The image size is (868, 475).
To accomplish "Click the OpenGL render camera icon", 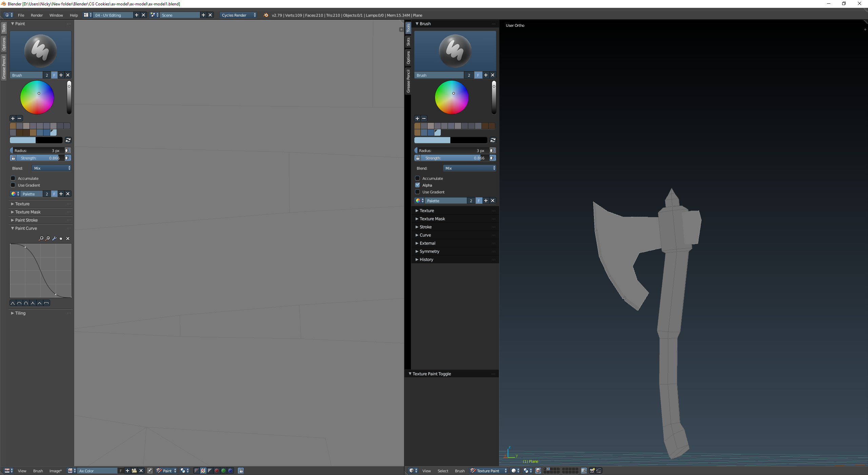I will (x=592, y=471).
